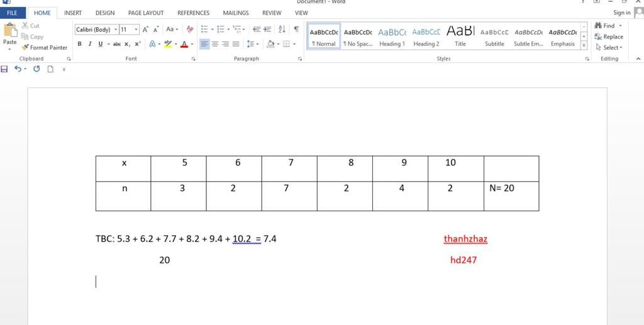
Task: Apply borders to selection
Action: click(286, 44)
